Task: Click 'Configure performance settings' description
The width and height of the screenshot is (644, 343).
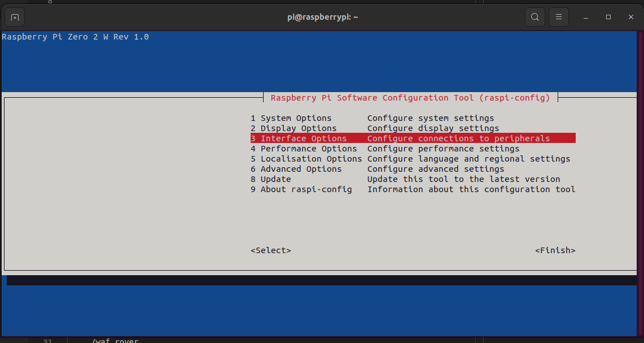Action: pyautogui.click(x=443, y=149)
